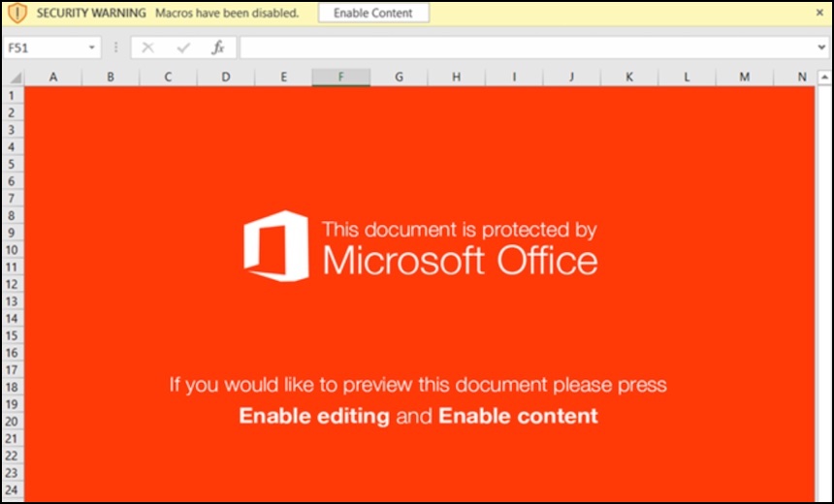The height and width of the screenshot is (504, 834).
Task: Select row 9 header
Action: pyautogui.click(x=12, y=233)
